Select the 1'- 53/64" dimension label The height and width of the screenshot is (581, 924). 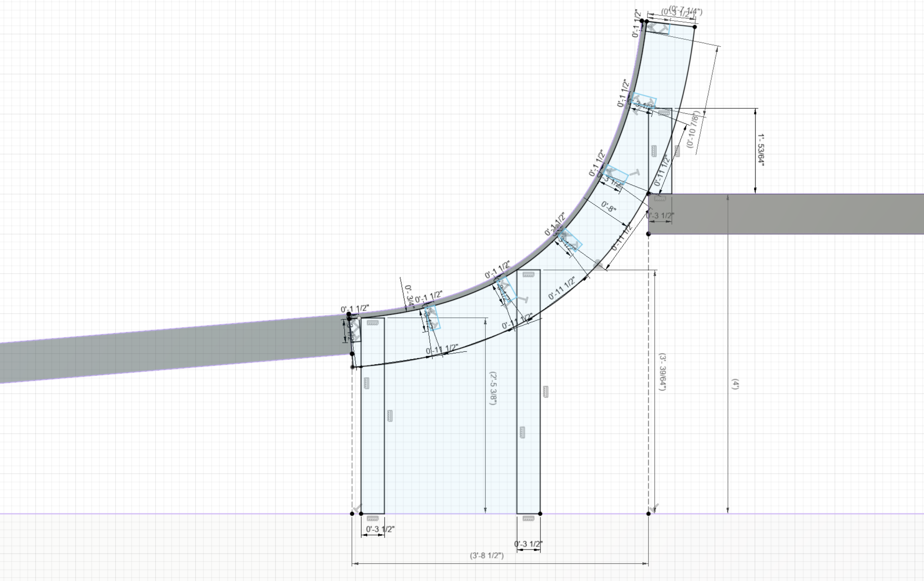tap(761, 150)
